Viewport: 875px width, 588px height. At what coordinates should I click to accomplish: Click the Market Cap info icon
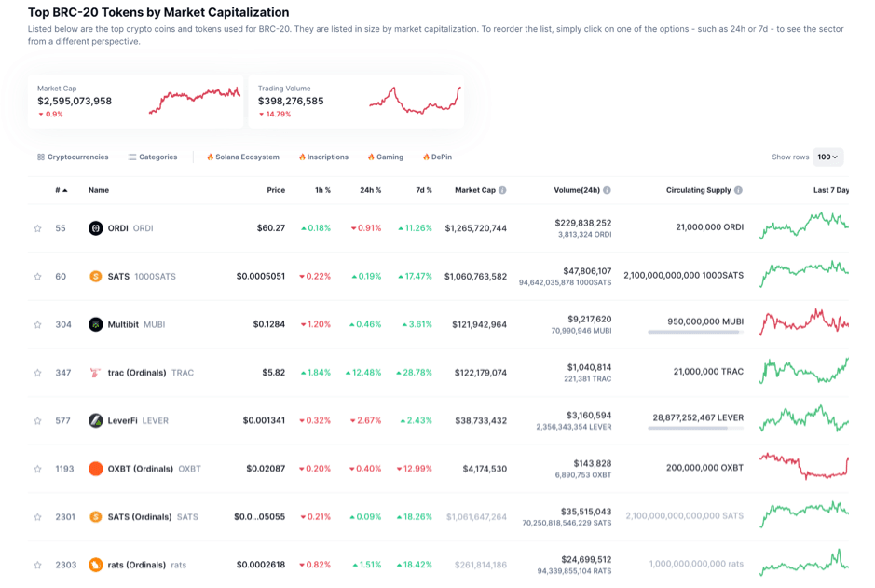coord(502,190)
